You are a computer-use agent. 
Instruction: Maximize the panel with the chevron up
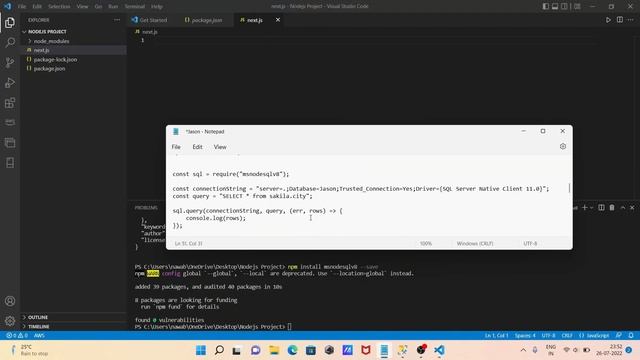click(623, 207)
